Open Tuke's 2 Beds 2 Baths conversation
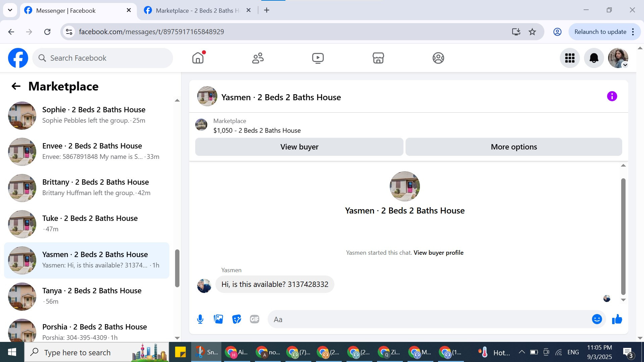Screen dimensions: 644x362 tap(87, 224)
